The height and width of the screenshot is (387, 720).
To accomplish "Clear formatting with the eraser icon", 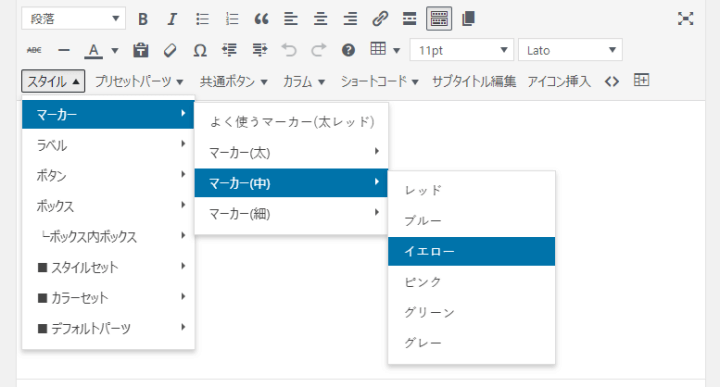I will coord(170,50).
